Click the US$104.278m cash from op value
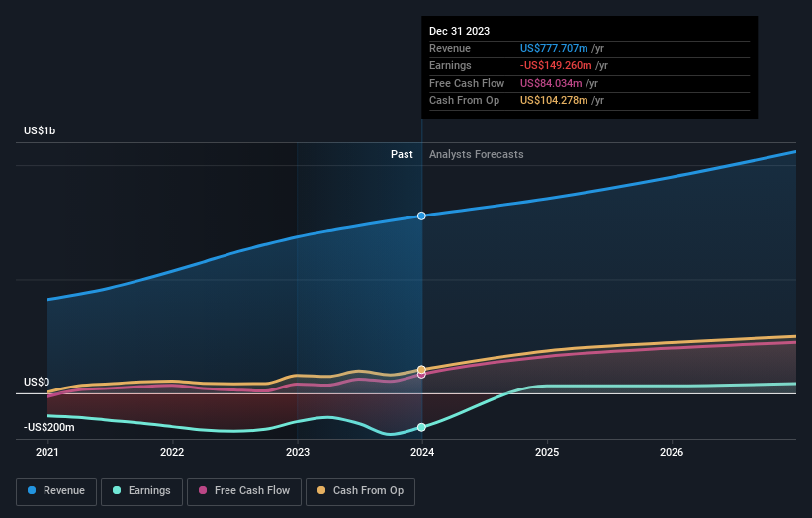The image size is (812, 518). [554, 101]
